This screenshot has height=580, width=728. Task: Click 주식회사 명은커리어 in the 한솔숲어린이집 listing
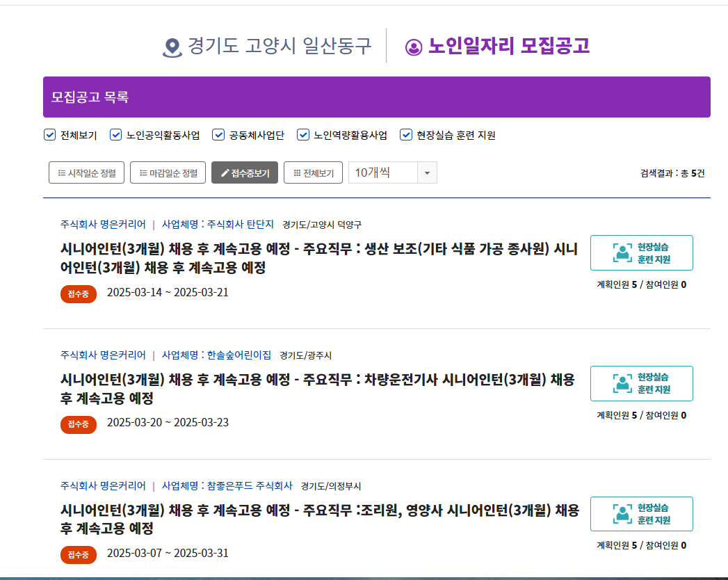[103, 355]
